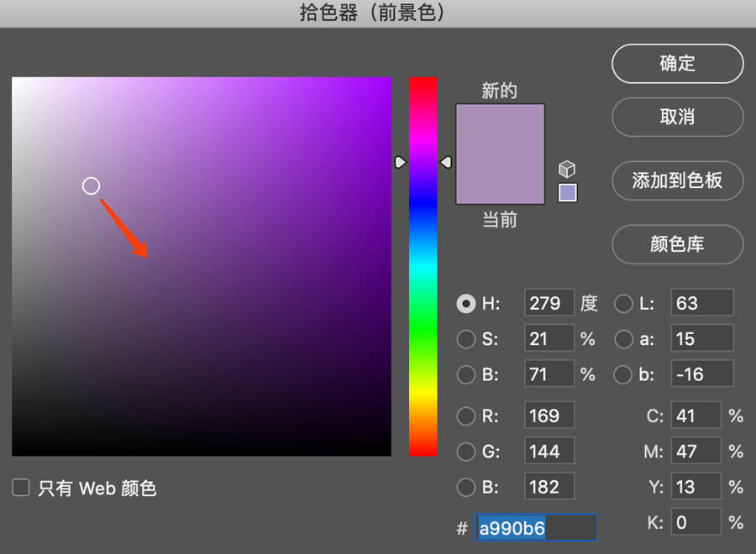This screenshot has width=756, height=554.
Task: Select the a channel radio button
Action: click(622, 339)
